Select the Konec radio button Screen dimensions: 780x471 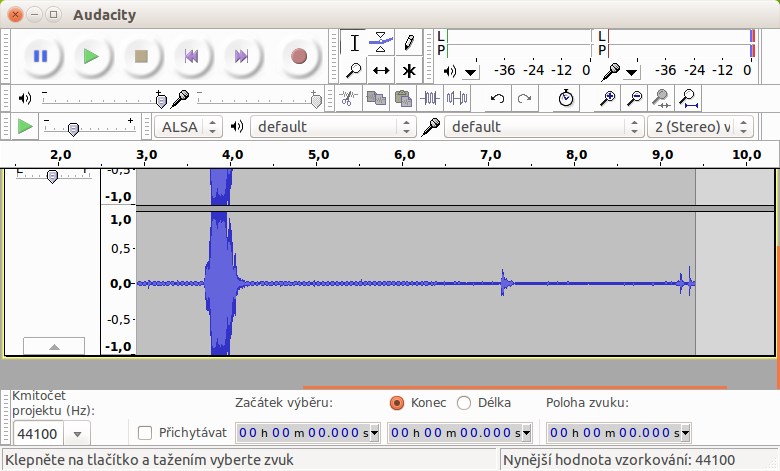(x=397, y=402)
